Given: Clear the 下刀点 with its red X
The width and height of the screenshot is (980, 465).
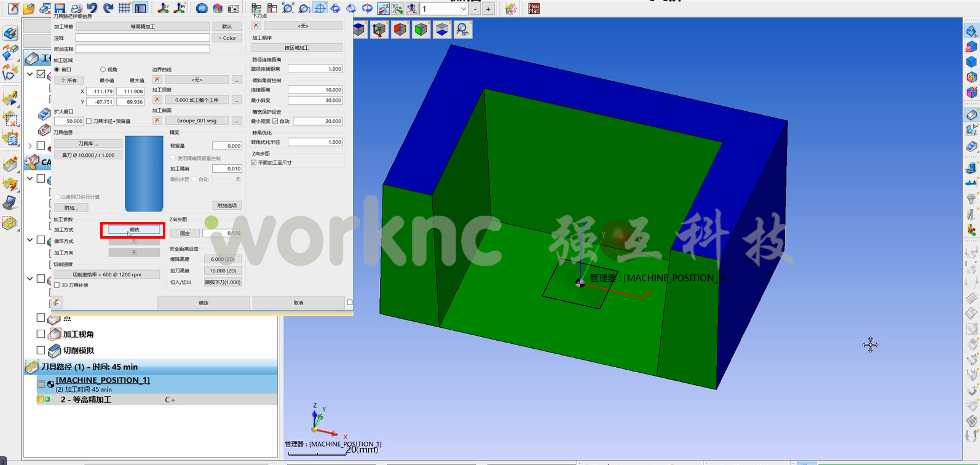Looking at the screenshot, I should click(256, 26).
